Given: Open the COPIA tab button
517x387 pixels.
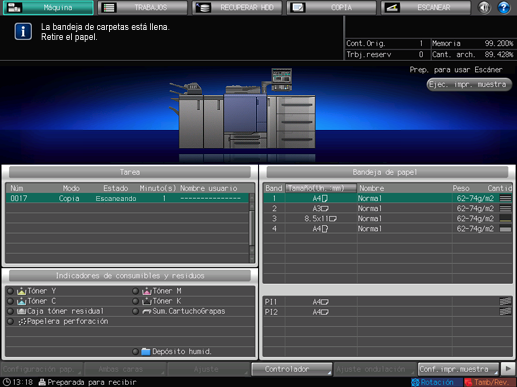Looking at the screenshot, I should (x=331, y=7).
